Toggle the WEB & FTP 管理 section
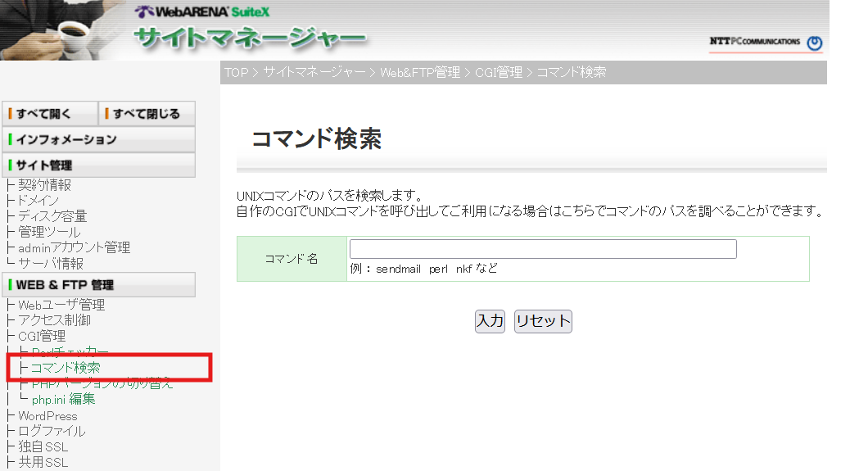868x471 pixels. click(98, 285)
